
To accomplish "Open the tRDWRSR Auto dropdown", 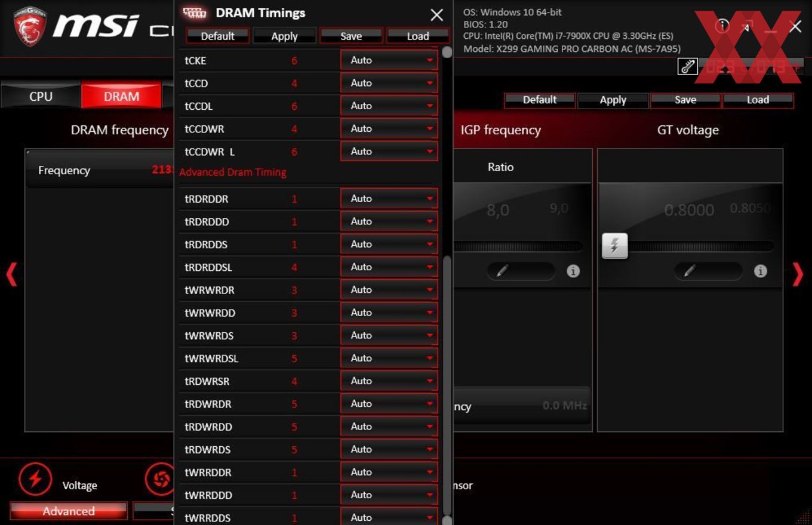I will point(389,381).
